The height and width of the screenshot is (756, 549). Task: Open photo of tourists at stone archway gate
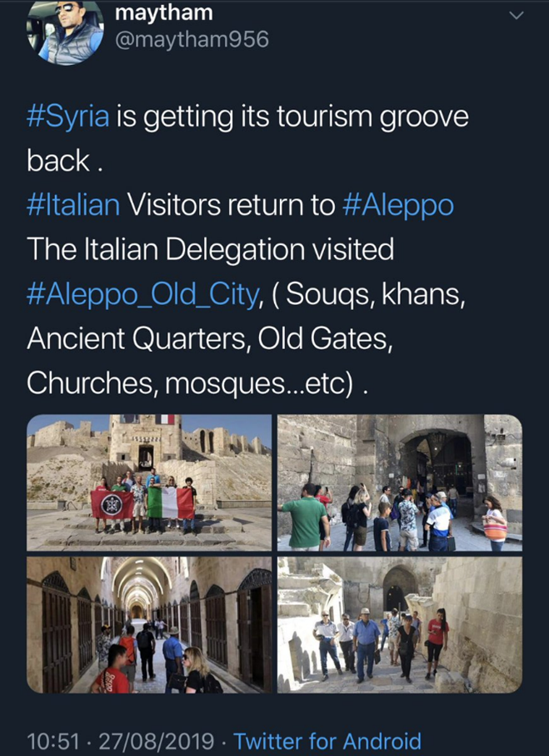point(400,483)
